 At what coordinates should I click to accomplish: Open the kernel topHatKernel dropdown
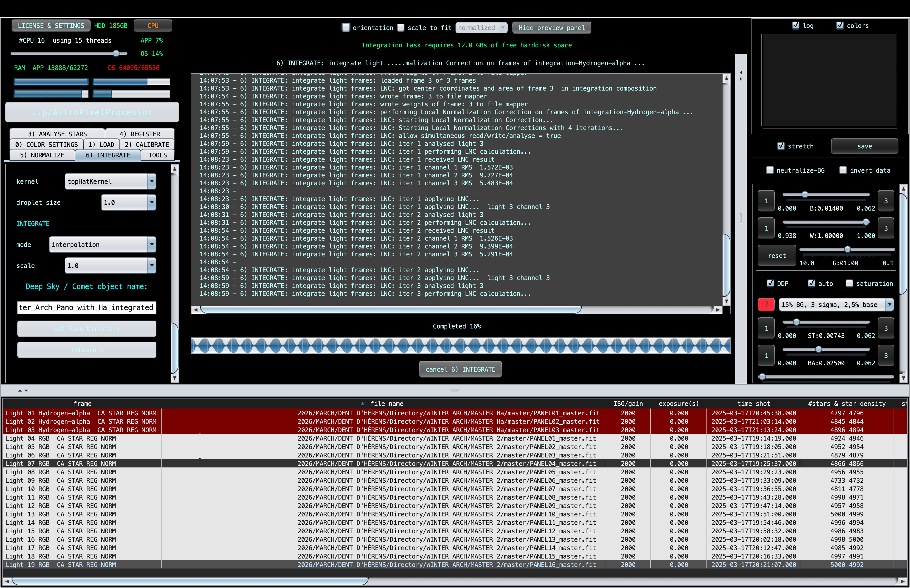coord(152,181)
